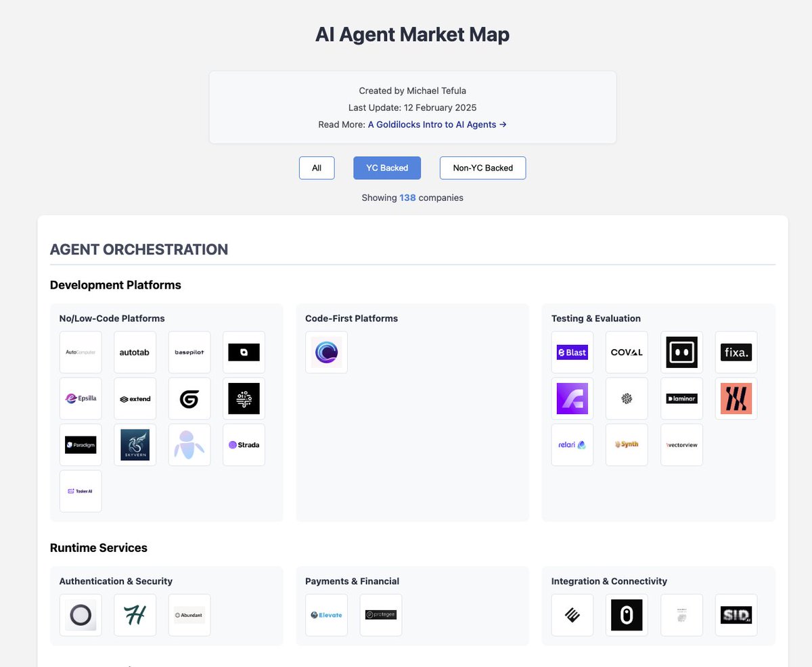Open the Elevate icon under Payments & Financial

(x=326, y=615)
